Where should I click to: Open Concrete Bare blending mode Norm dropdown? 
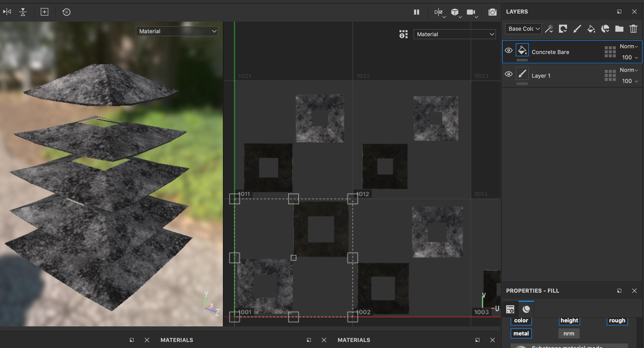629,47
